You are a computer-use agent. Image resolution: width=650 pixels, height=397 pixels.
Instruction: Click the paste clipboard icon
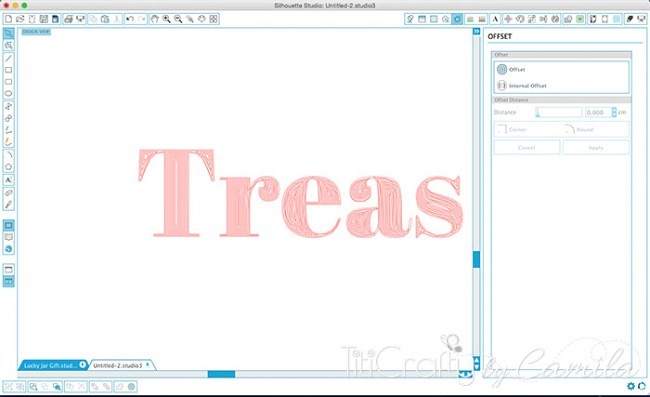tap(105, 19)
